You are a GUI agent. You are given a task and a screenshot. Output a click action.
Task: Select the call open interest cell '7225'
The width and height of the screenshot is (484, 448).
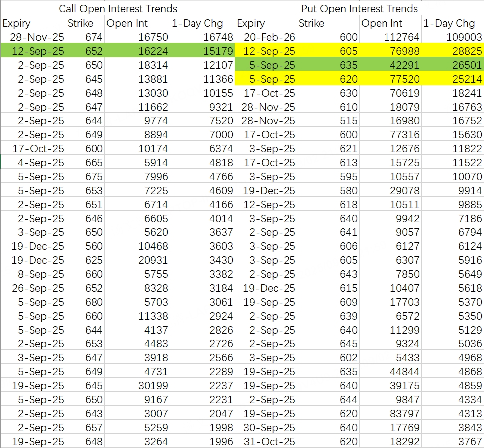point(137,190)
